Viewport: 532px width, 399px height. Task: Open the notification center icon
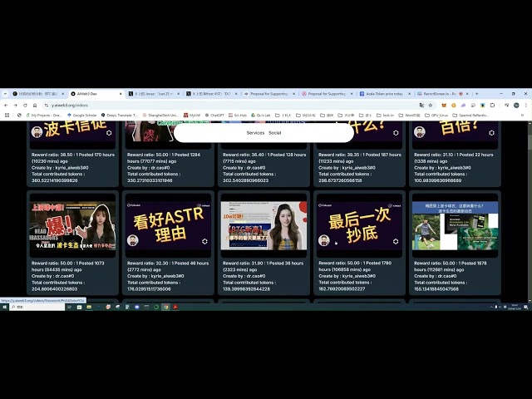(x=525, y=307)
